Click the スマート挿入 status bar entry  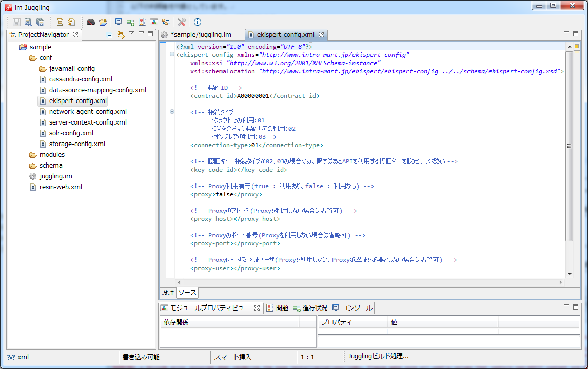point(232,357)
